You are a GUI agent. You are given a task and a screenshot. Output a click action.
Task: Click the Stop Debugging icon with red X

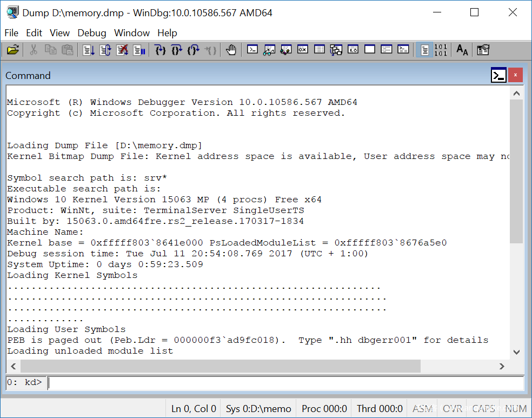coord(122,50)
